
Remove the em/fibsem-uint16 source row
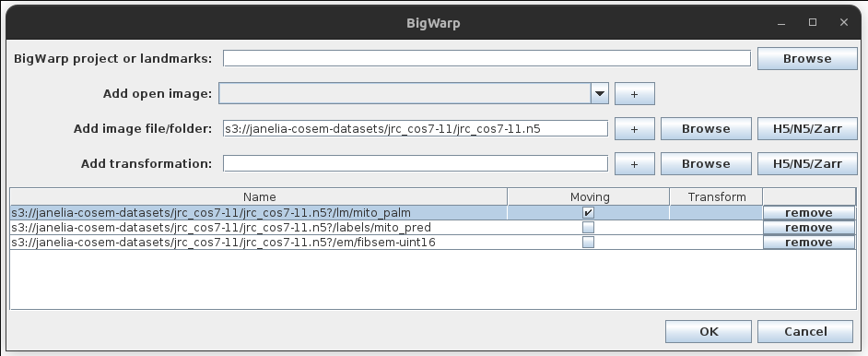click(x=809, y=242)
